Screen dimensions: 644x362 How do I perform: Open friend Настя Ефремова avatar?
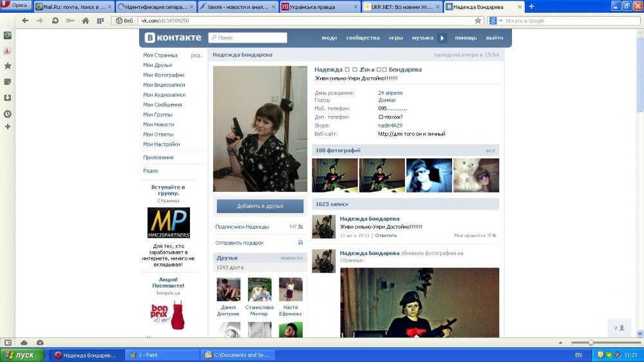290,289
